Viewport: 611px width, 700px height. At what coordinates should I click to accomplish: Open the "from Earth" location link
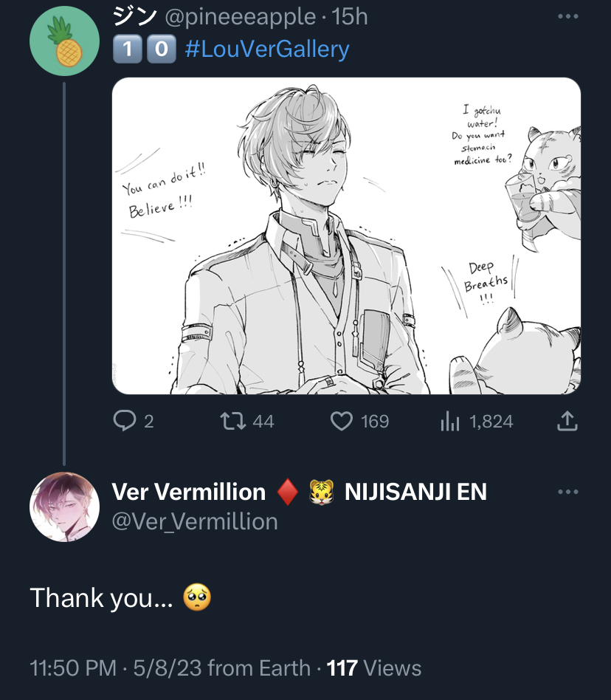(259, 668)
